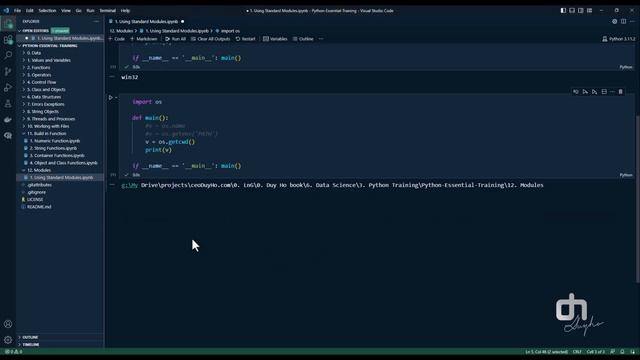The width and height of the screenshot is (640, 360).
Task: Open the Source Control view
Action: click(x=8, y=71)
